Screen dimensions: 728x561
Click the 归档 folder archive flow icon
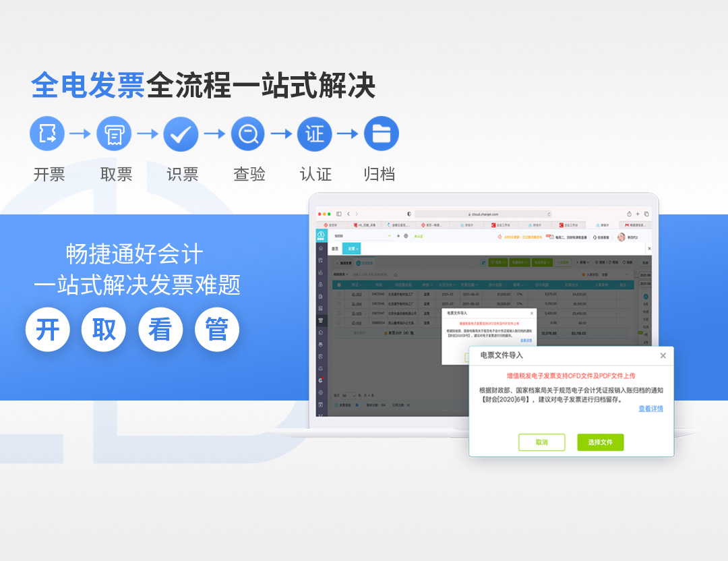coord(381,134)
